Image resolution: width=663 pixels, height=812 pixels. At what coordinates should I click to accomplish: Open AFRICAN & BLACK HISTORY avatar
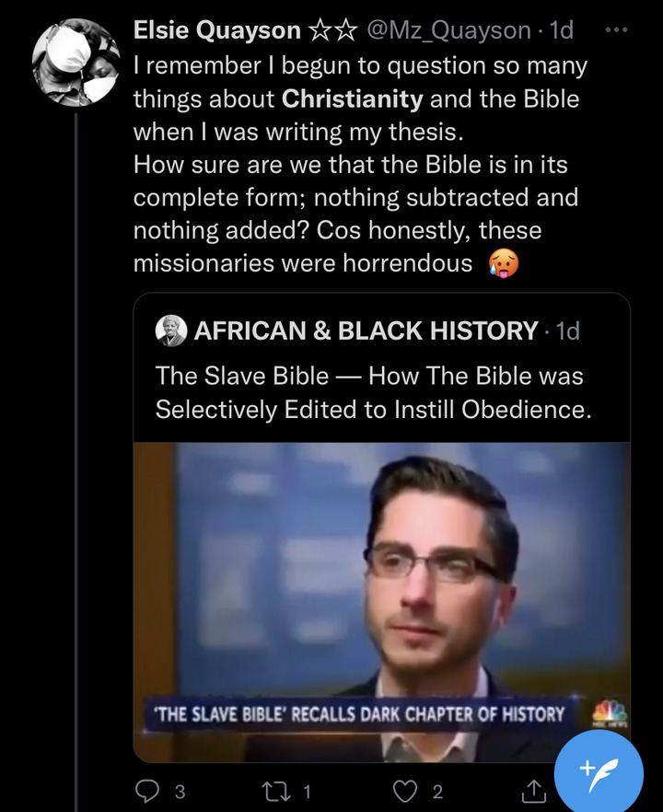(x=171, y=331)
